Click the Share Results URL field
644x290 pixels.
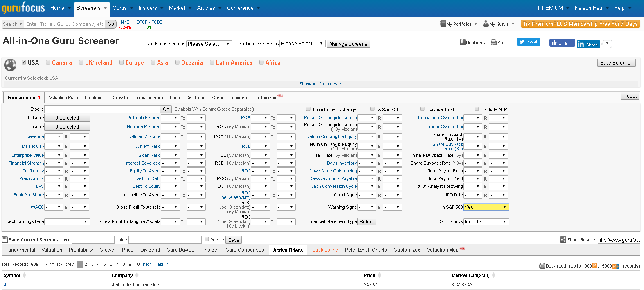[x=619, y=240]
